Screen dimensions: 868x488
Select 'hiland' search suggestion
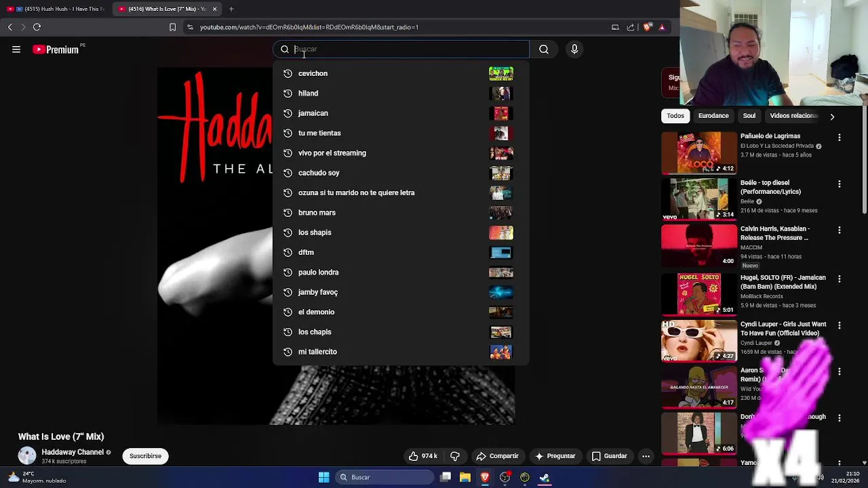[x=400, y=94]
